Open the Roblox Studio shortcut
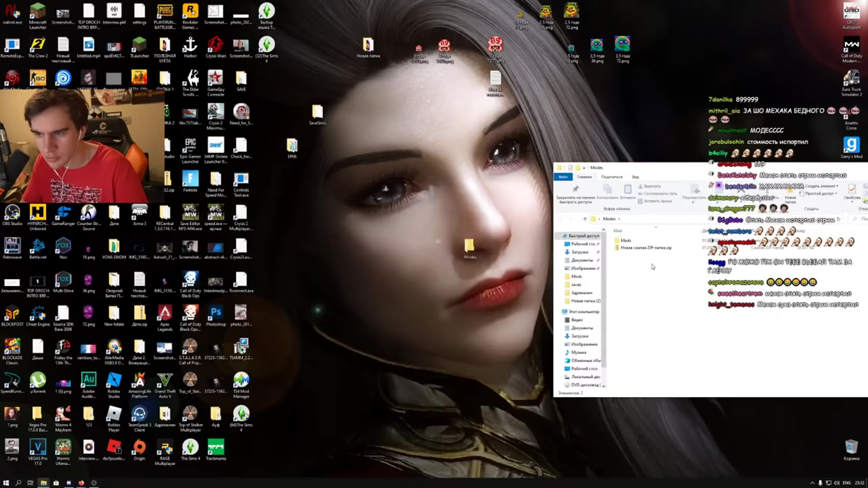 (114, 385)
